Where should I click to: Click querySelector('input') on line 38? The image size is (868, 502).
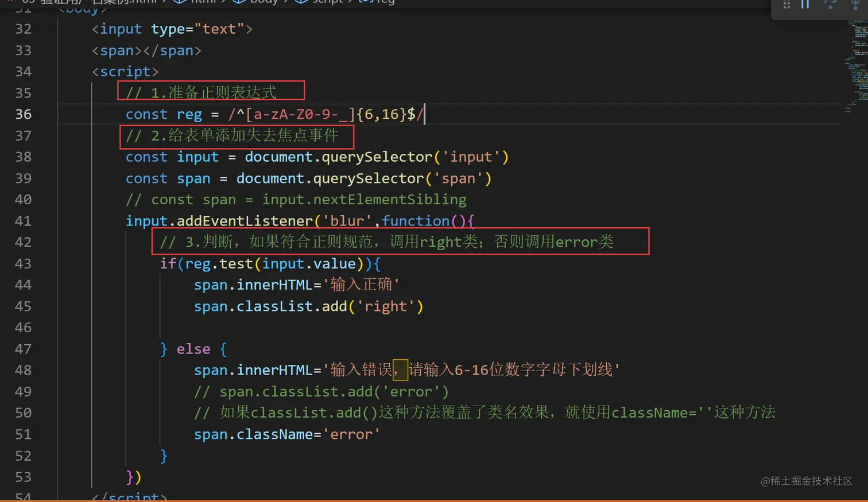[x=415, y=157]
